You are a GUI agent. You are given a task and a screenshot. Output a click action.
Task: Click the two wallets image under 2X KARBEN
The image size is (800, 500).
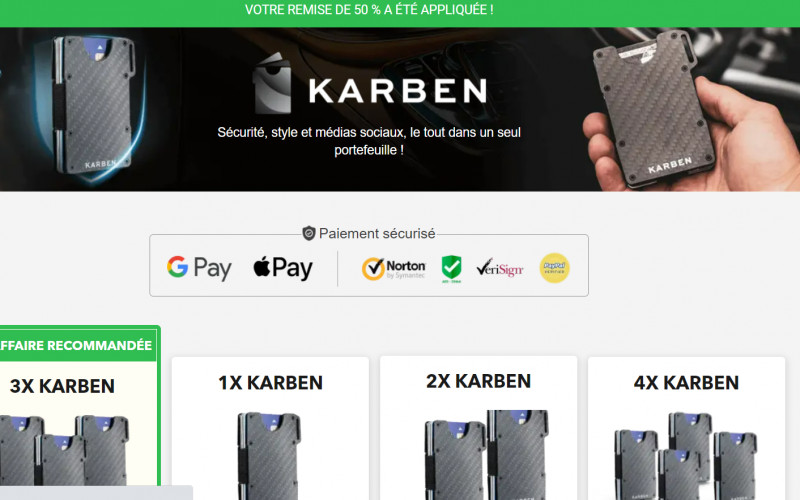point(486,454)
